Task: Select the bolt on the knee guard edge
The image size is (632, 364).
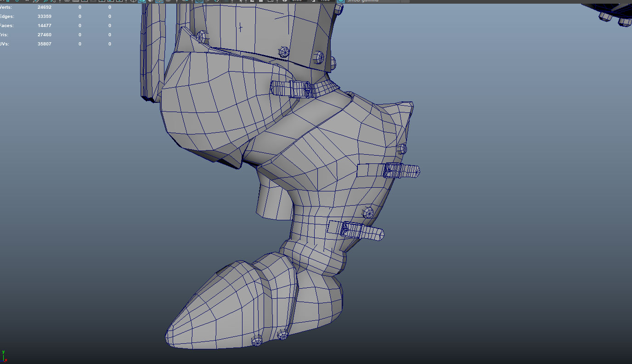Action: [x=401, y=148]
